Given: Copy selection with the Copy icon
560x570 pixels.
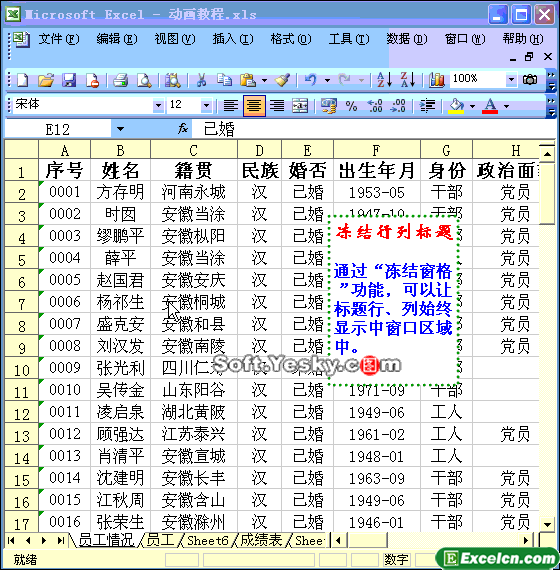Looking at the screenshot, I should [224, 80].
